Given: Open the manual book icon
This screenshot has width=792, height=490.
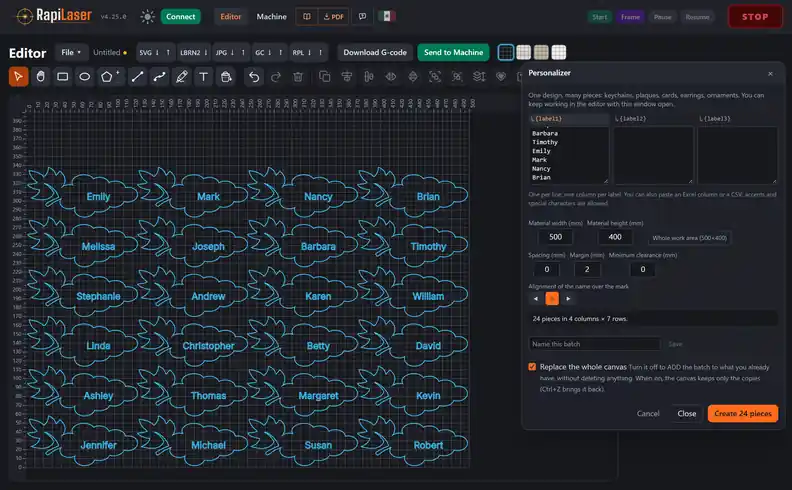Looking at the screenshot, I should [307, 17].
